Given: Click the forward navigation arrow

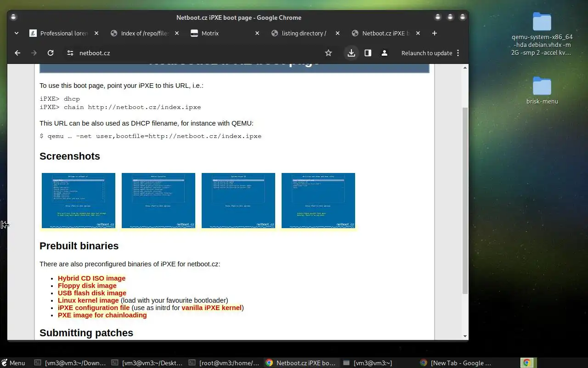Looking at the screenshot, I should (34, 53).
